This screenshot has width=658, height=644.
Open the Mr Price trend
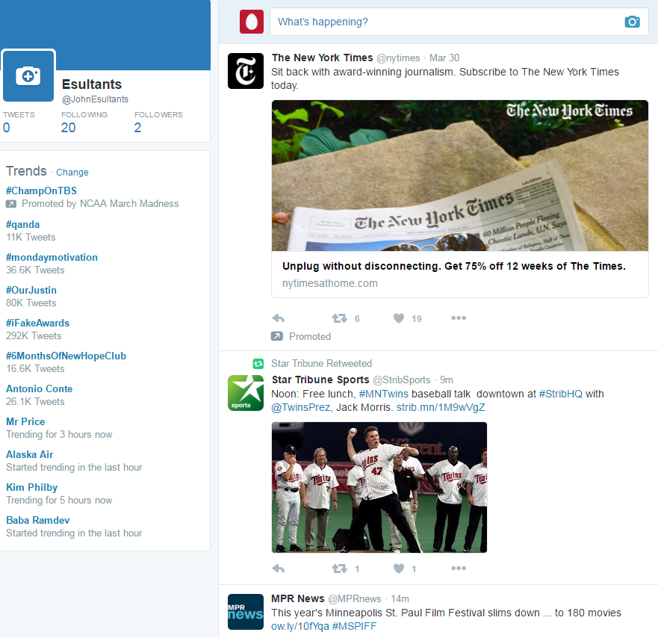coord(25,421)
